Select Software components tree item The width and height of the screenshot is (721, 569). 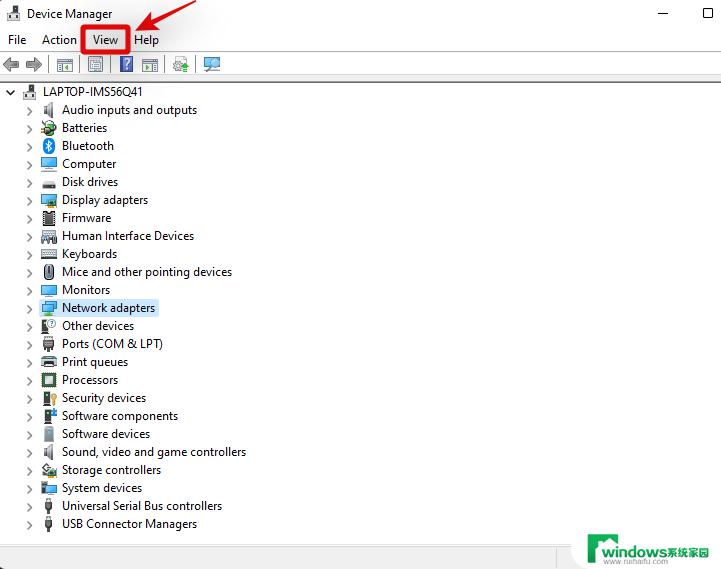tap(120, 416)
